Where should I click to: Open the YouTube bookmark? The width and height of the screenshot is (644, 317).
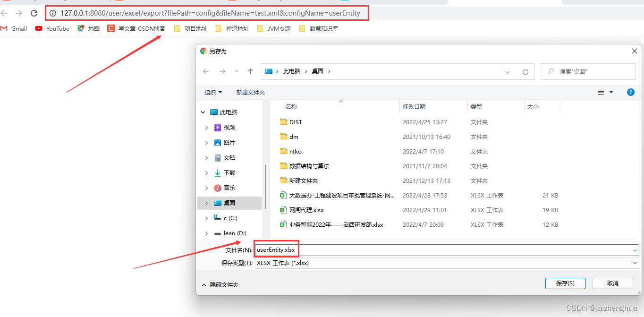point(52,28)
